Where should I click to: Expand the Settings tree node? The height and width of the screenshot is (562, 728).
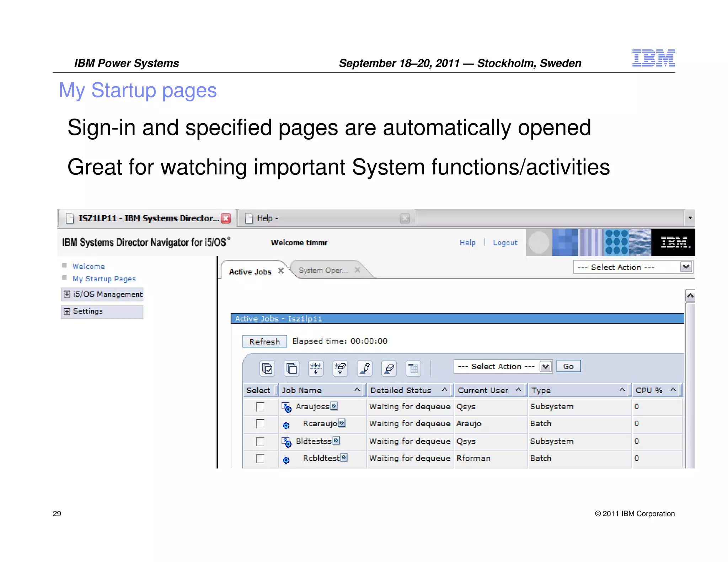[x=67, y=312]
